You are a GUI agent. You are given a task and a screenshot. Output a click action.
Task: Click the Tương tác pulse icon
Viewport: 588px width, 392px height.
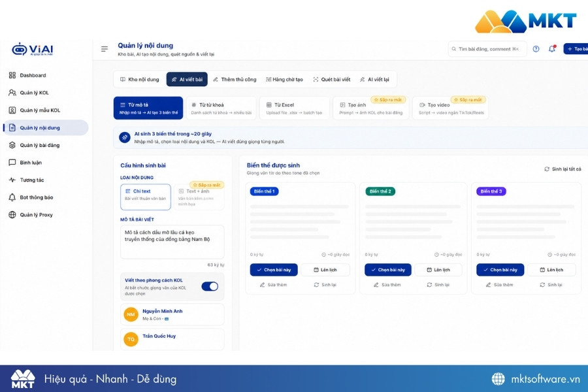point(12,180)
